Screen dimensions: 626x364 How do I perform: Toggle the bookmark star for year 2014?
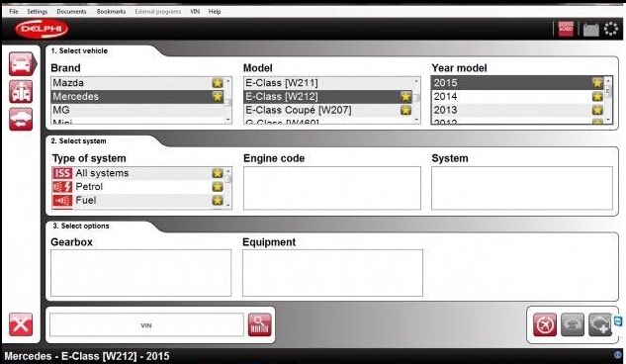(x=597, y=96)
